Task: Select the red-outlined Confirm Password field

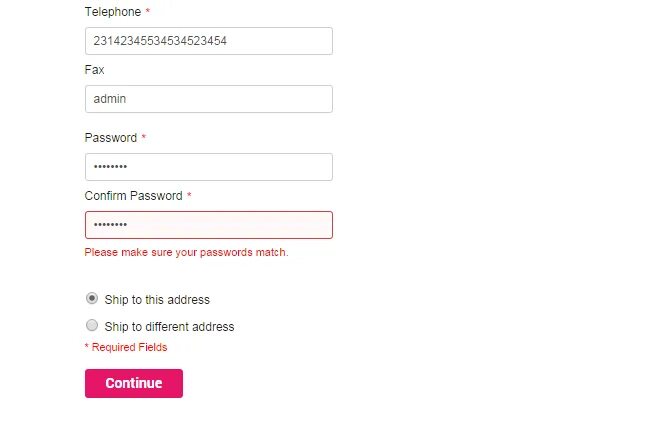Action: (208, 225)
